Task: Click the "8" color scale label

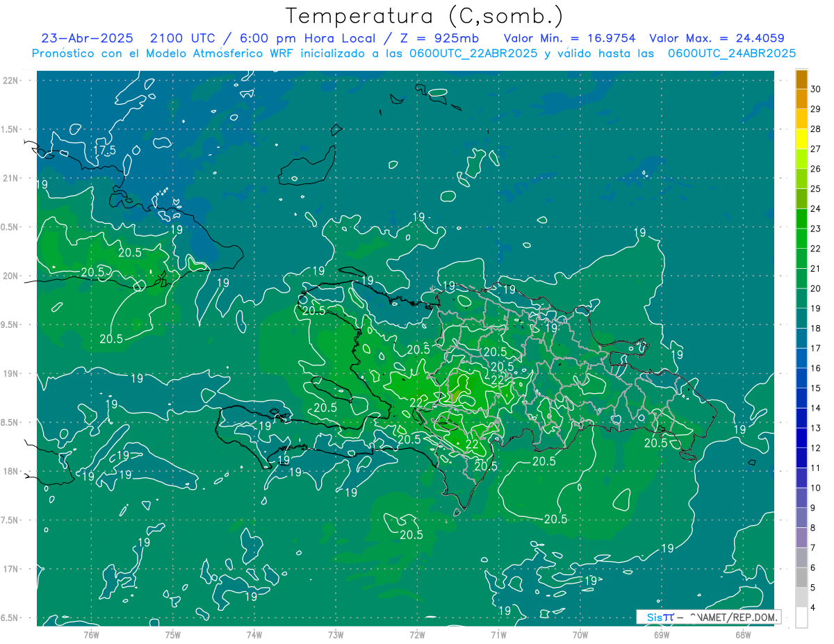Action: 813,528
